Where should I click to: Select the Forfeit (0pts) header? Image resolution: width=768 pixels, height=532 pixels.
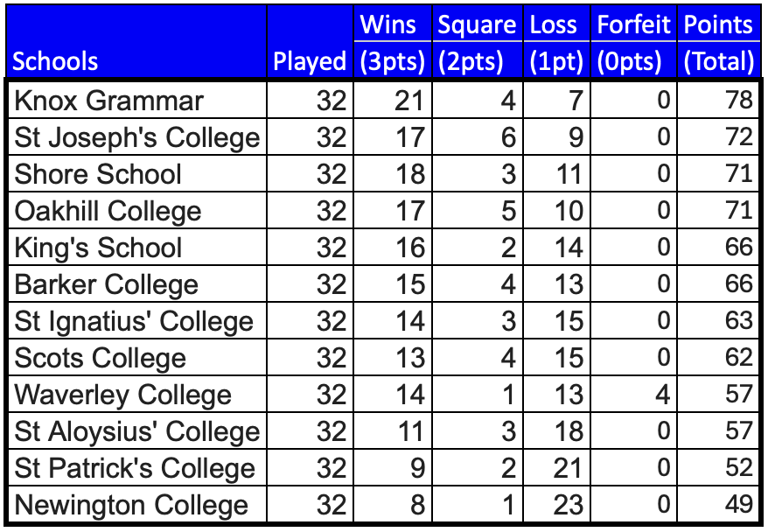(x=633, y=42)
